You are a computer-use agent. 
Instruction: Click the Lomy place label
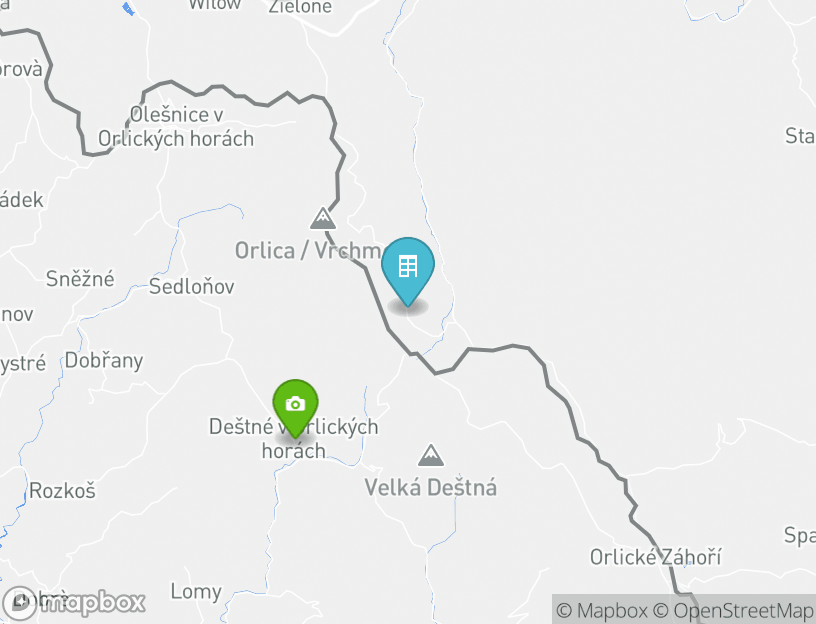coord(196,592)
